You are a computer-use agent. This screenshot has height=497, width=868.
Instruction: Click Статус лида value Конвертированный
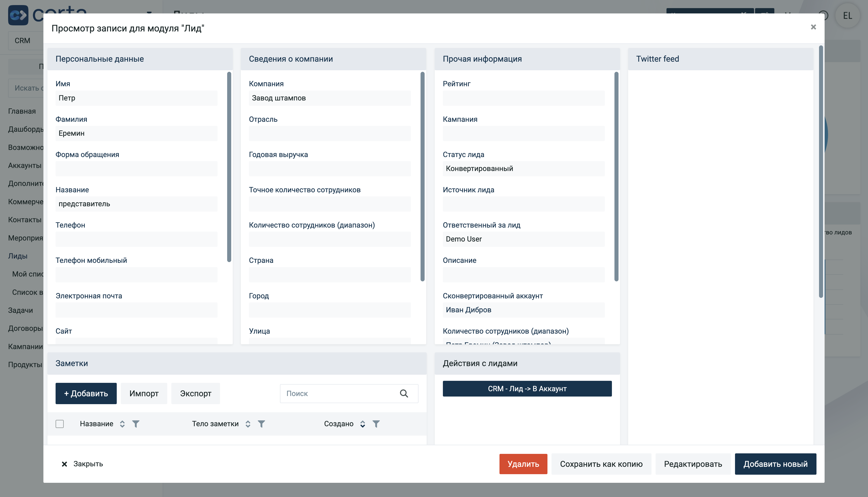[523, 169]
